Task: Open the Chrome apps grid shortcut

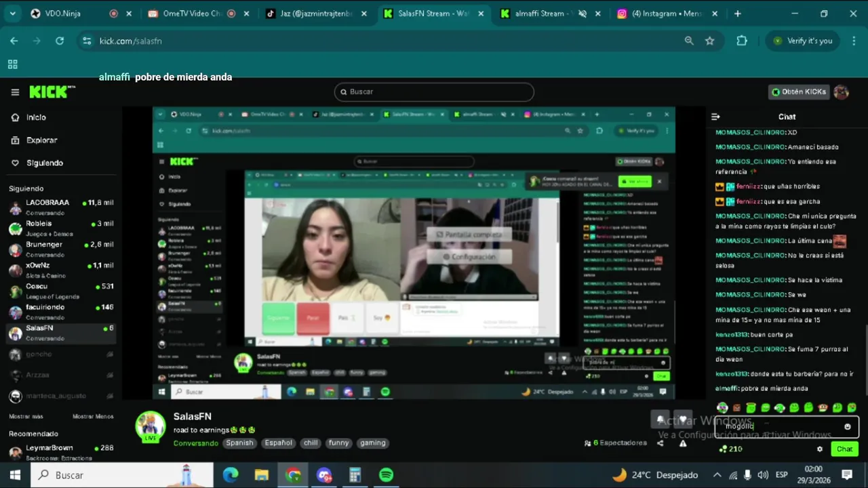Action: [x=12, y=64]
